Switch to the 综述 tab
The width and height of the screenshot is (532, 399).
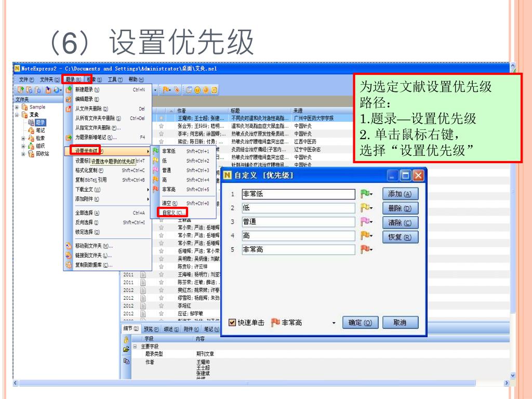tap(171, 329)
